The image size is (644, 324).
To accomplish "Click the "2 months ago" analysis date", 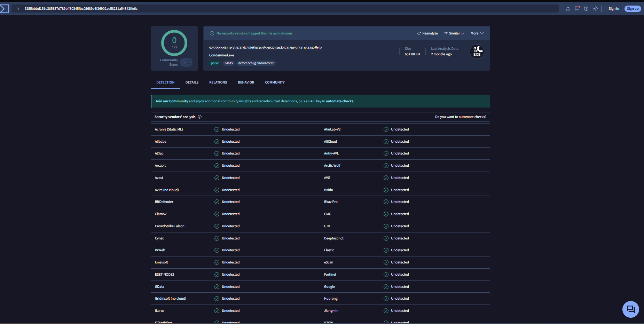I will point(441,54).
